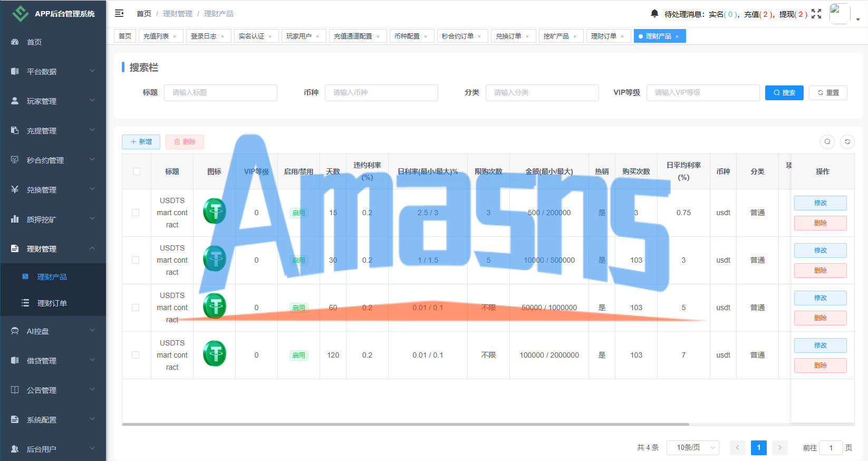Collapse the 理财管理 sidebar menu
This screenshot has height=461, width=868.
(x=53, y=248)
